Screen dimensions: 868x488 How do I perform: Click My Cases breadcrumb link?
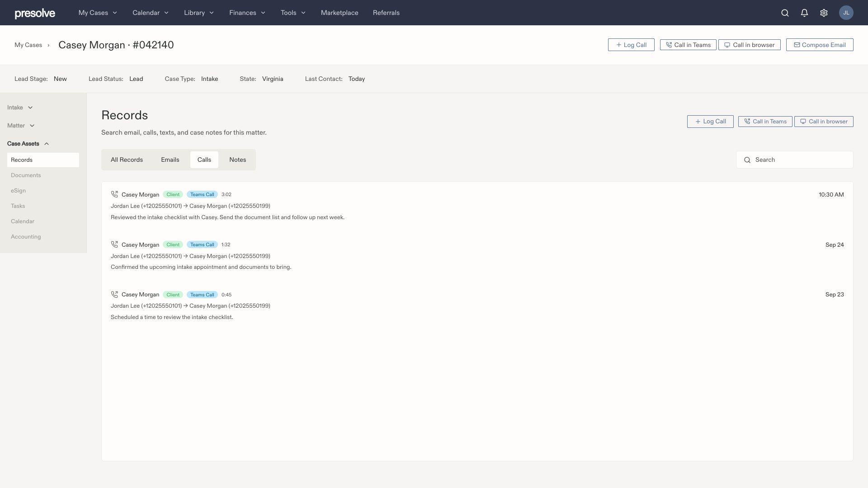[28, 45]
